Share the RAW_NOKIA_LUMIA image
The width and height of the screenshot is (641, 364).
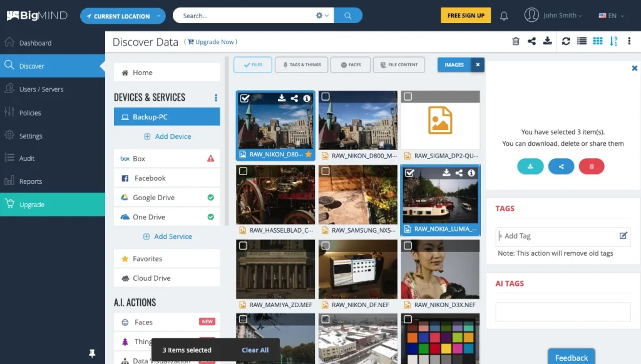click(x=459, y=173)
